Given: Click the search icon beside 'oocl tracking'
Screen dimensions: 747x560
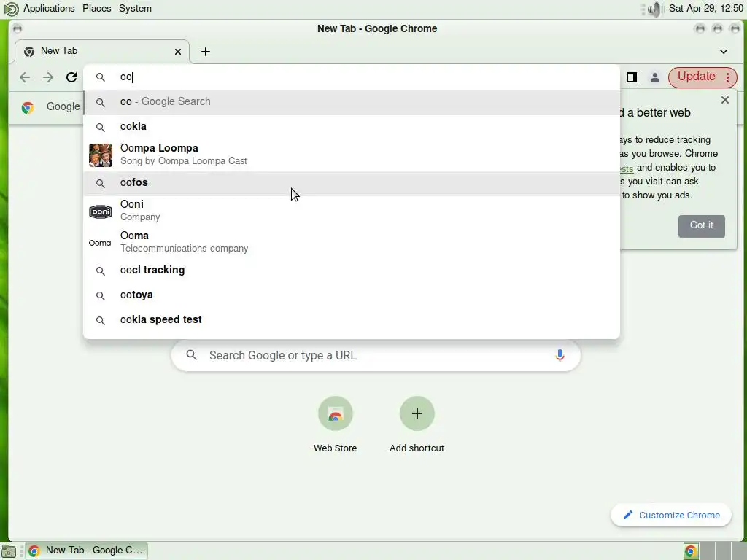Looking at the screenshot, I should click(101, 271).
